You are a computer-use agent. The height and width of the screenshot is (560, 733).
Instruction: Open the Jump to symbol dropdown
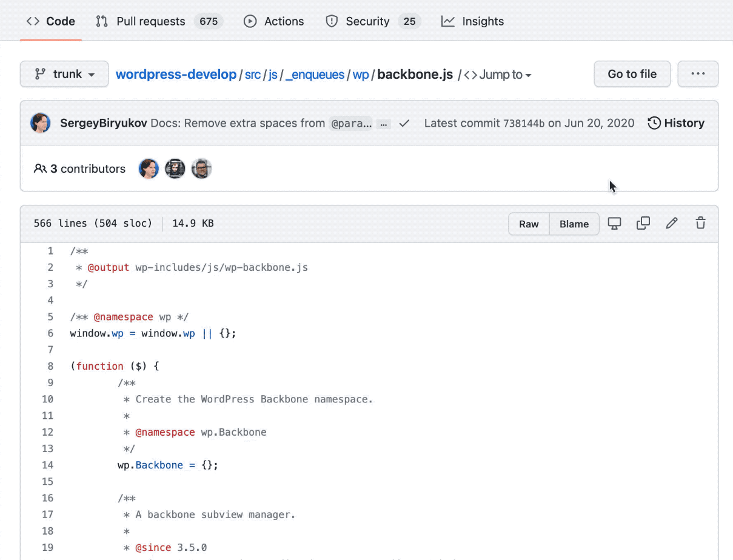[498, 75]
